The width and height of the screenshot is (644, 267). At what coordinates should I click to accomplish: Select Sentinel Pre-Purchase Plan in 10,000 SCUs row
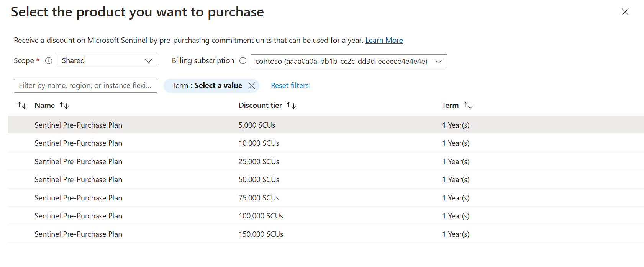pos(78,143)
